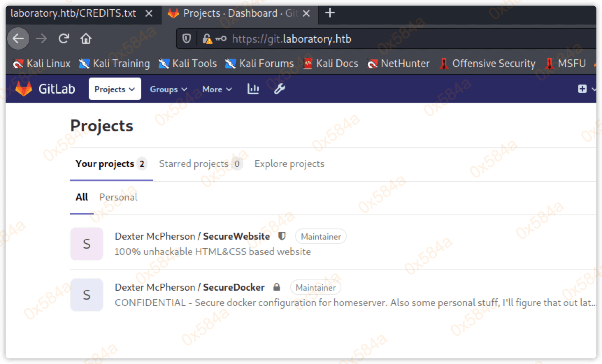602x364 pixels.
Task: Click the GitLab fox logo
Action: [x=24, y=89]
